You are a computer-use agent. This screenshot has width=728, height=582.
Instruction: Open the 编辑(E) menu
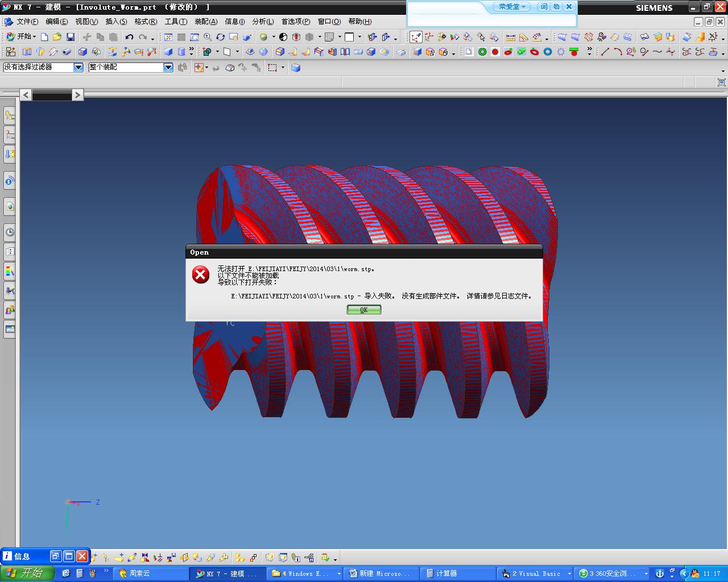[56, 22]
